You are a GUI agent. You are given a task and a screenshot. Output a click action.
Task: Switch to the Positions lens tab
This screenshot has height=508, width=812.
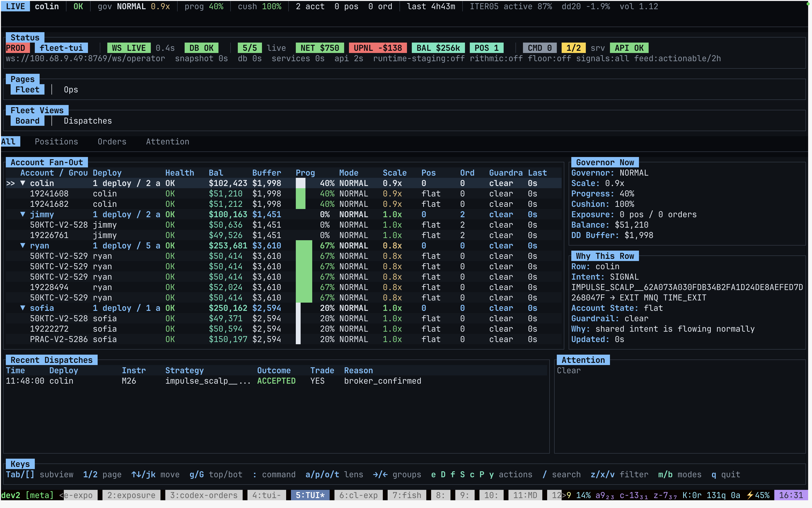pyautogui.click(x=56, y=142)
